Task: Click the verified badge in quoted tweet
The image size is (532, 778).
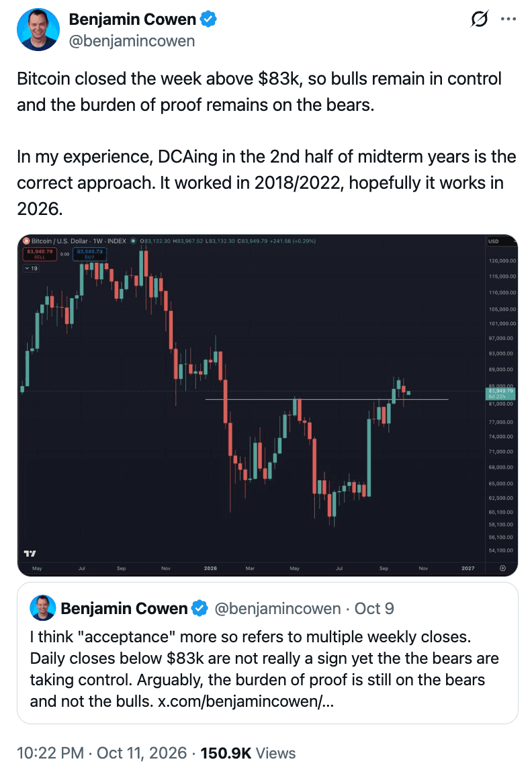Action: pyautogui.click(x=199, y=608)
